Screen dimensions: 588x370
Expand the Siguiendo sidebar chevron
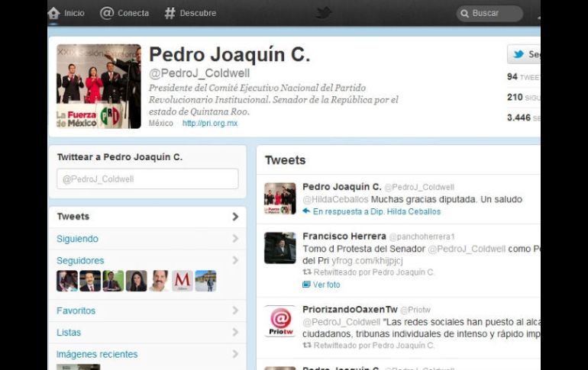click(x=235, y=239)
